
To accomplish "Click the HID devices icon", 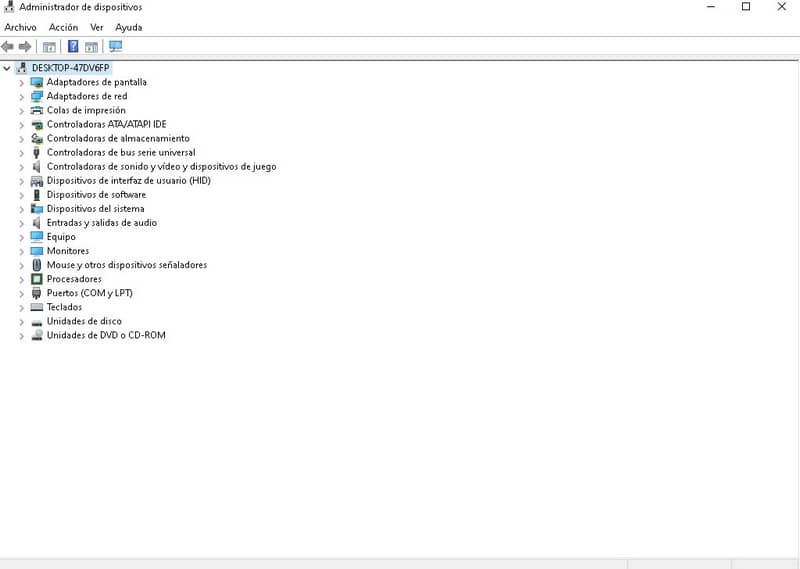I will (x=37, y=181).
